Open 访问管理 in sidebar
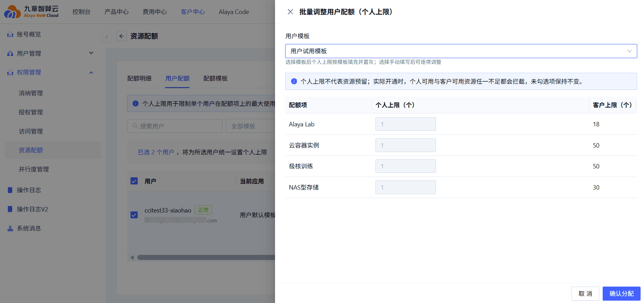The image size is (644, 303). [x=31, y=132]
